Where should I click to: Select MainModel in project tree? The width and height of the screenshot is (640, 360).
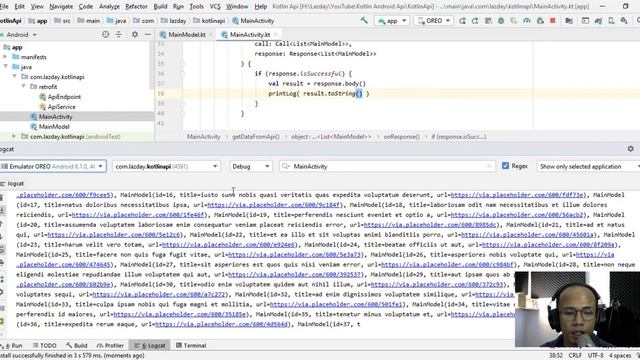(54, 127)
